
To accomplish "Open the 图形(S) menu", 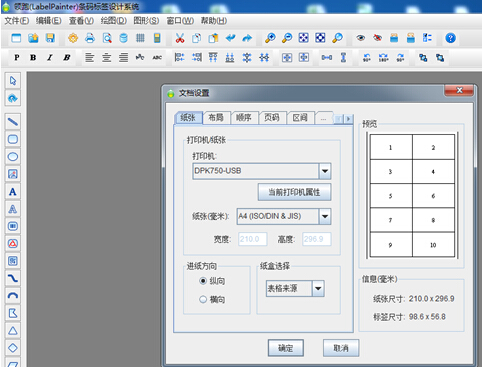I will [x=146, y=21].
